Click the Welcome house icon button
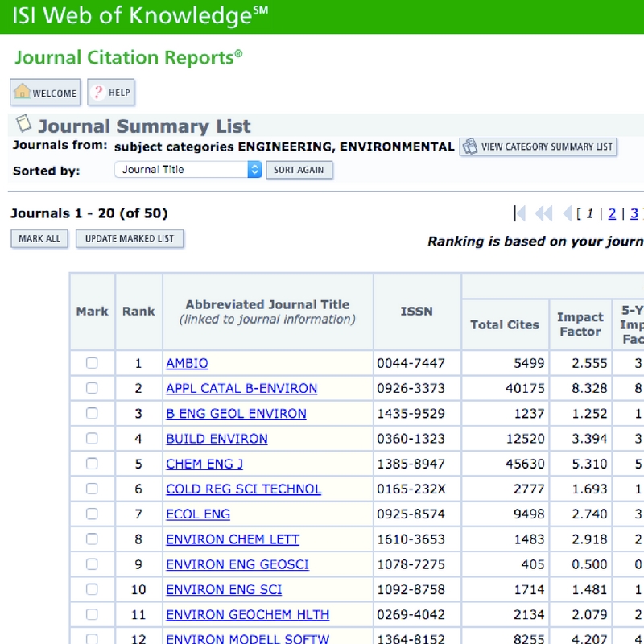644x644 pixels. pos(23,93)
